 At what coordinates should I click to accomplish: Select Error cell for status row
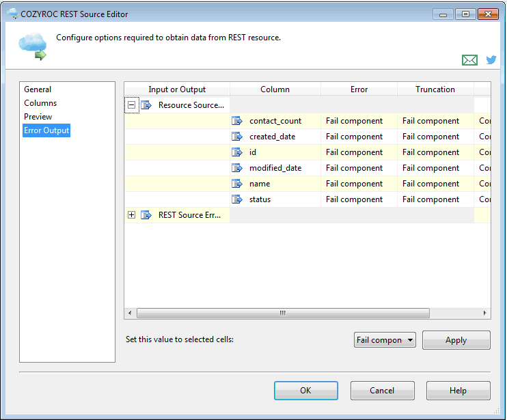tap(359, 199)
